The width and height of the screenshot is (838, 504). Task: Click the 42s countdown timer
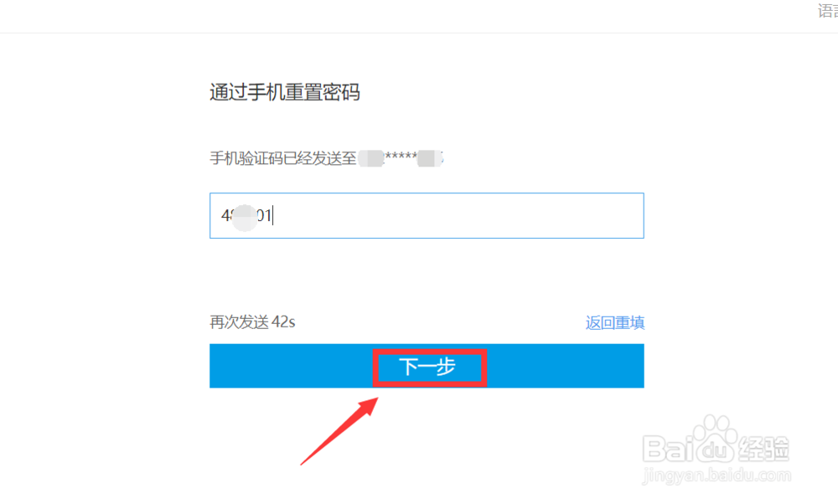coord(283,322)
